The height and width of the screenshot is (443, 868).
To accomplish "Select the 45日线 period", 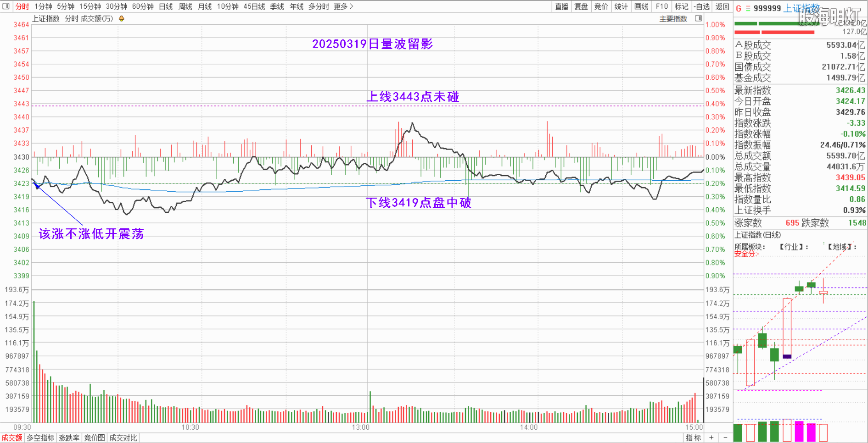I will click(x=254, y=6).
